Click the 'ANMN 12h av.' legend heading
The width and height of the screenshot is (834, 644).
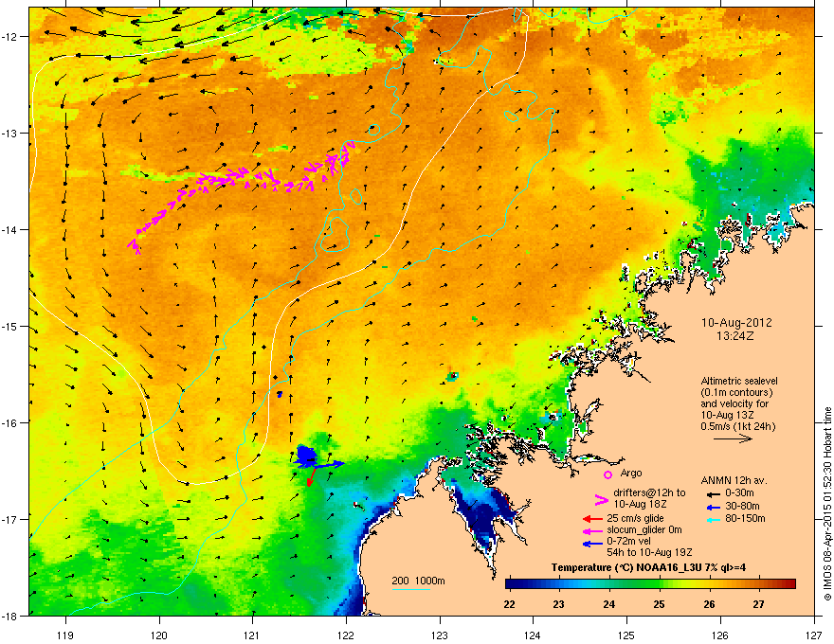coord(734,480)
